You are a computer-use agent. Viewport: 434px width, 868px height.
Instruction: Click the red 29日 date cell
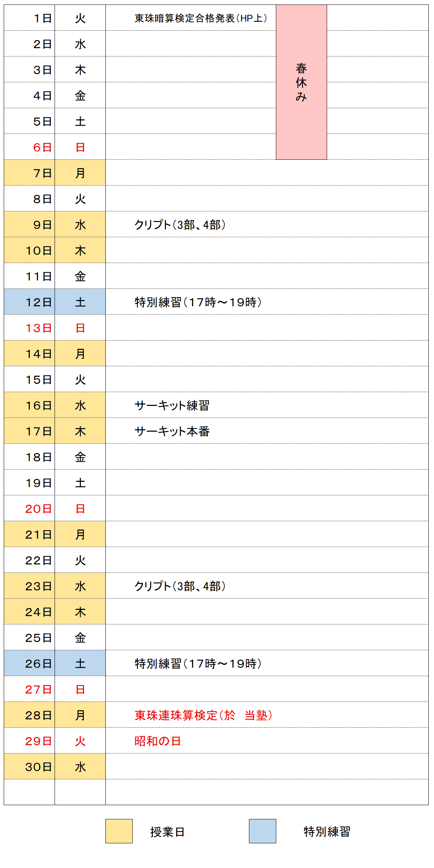coord(30,741)
